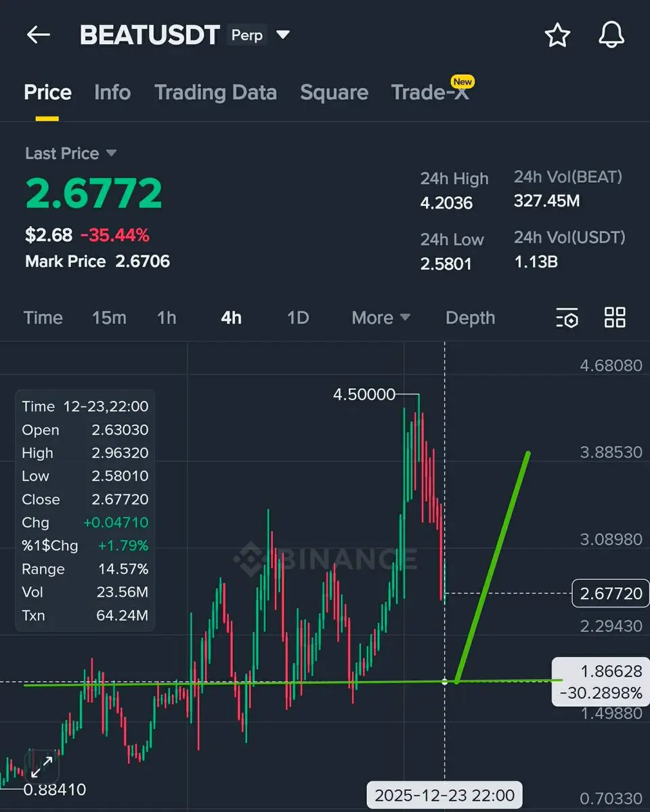This screenshot has height=812, width=650.
Task: Open the Trade-X tab
Action: coord(430,92)
